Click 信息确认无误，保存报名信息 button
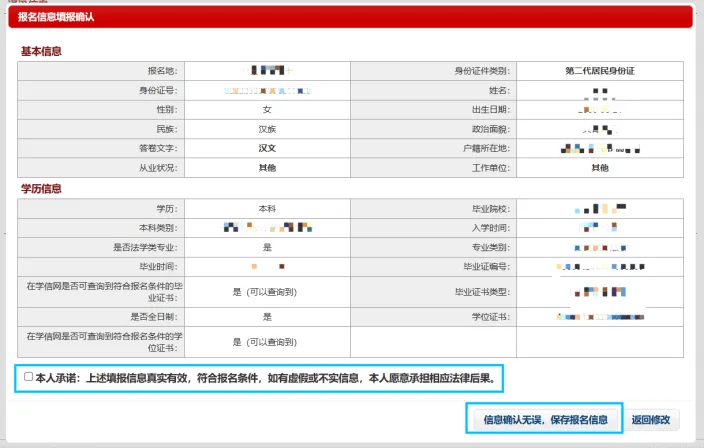Viewport: 704px width, 448px height. coord(545,419)
